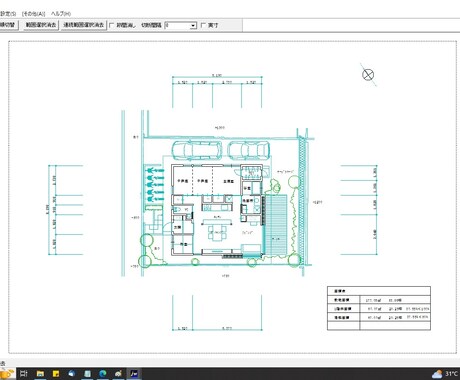Click the 範囲選択消去 button
460x380 pixels.
(x=41, y=25)
